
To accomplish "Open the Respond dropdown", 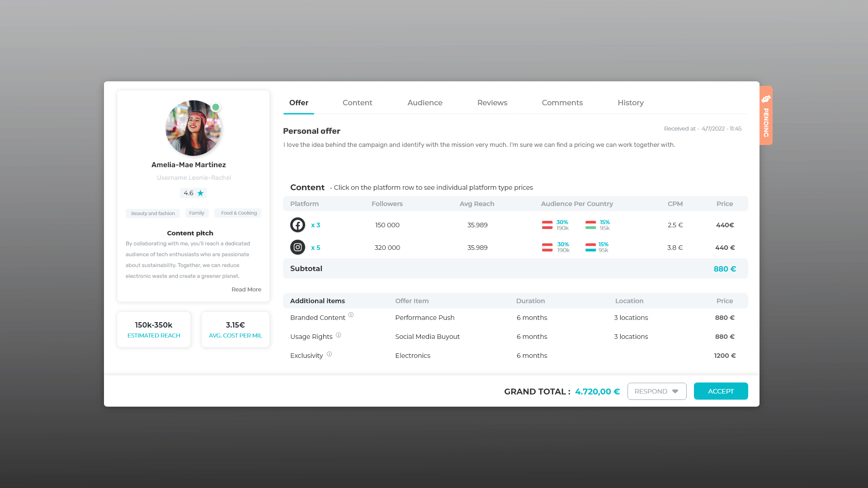I will (656, 391).
